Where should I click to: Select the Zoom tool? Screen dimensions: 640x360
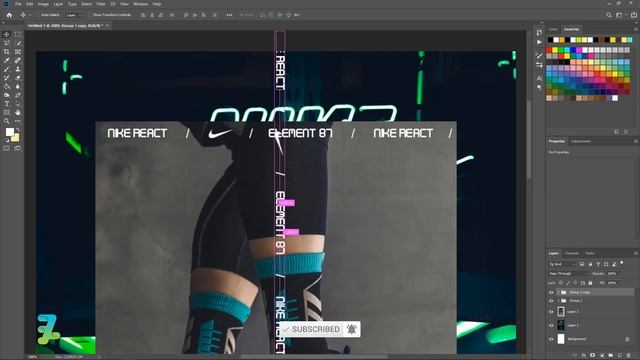[x=7, y=121]
